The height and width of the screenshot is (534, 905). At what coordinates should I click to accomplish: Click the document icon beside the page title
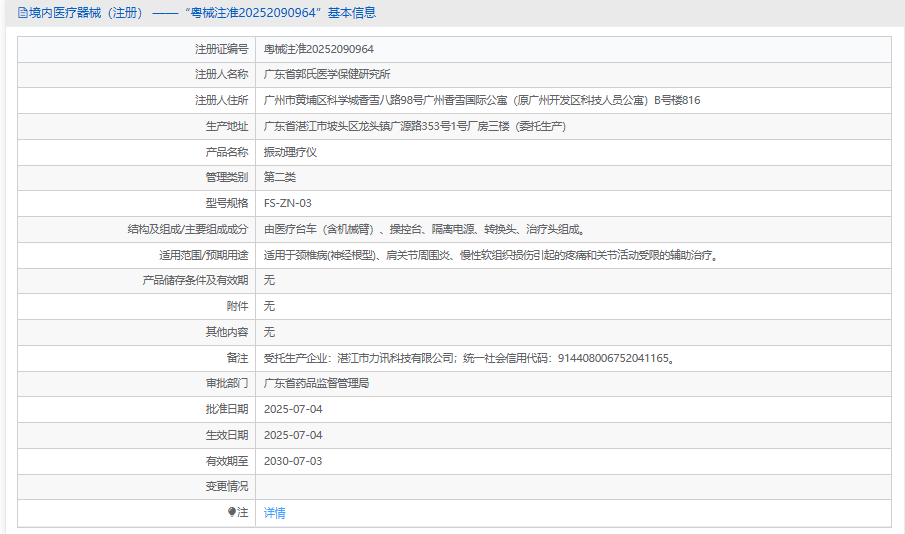(x=23, y=13)
